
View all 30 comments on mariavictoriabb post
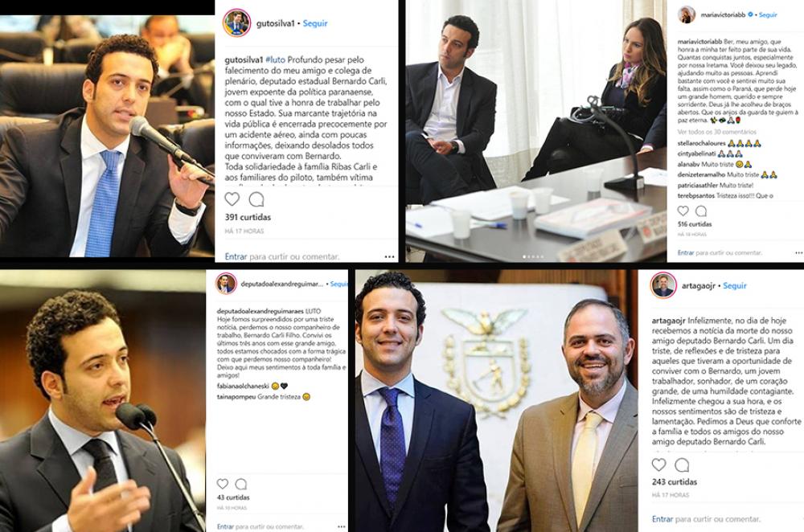coord(717,132)
